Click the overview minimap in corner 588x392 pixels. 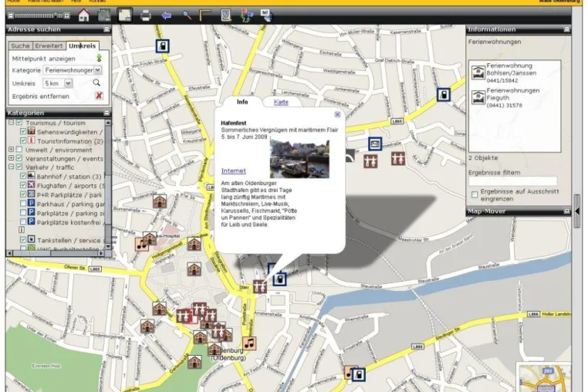click(x=544, y=377)
